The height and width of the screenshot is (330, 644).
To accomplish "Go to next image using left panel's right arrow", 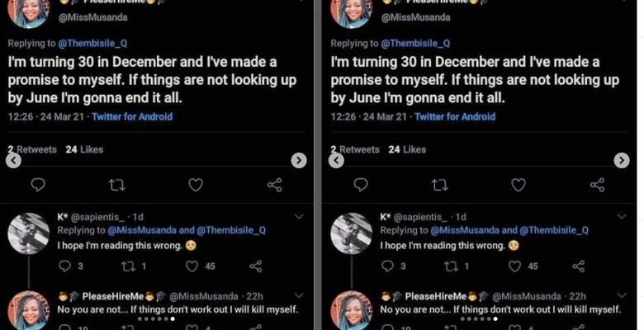I will point(299,161).
